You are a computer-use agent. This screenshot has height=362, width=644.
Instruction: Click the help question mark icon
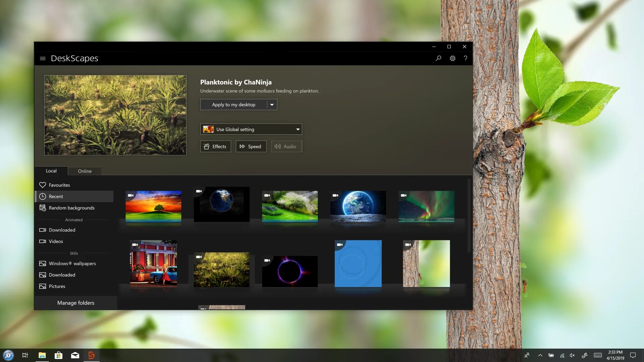466,58
